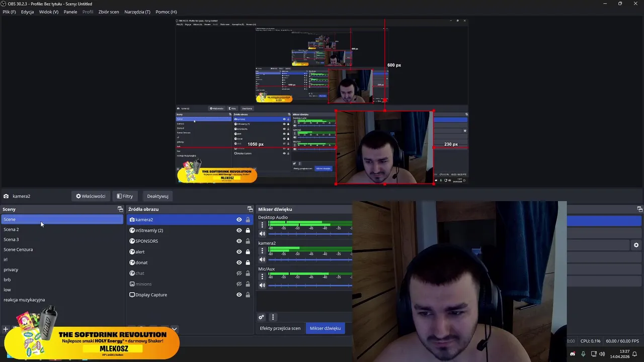Screen dimensions: 644x362
Task: Adjust the kamera2 volume slider
Action: [x=310, y=259]
